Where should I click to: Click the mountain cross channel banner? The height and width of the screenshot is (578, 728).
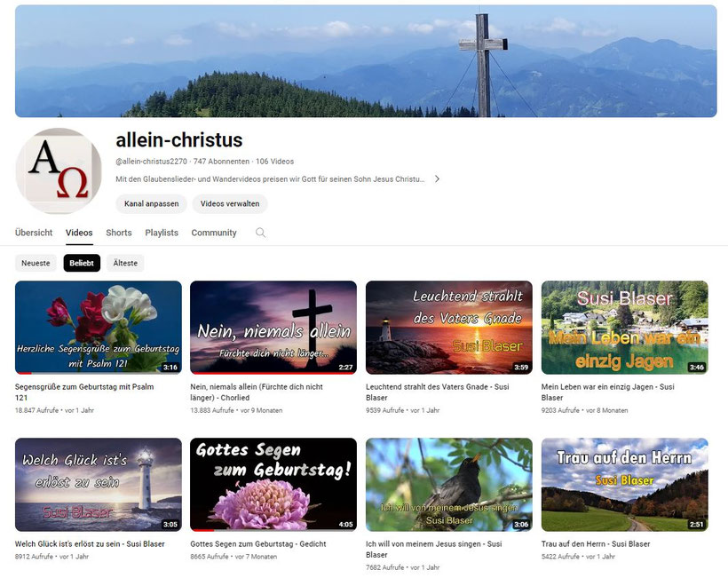pos(366,60)
